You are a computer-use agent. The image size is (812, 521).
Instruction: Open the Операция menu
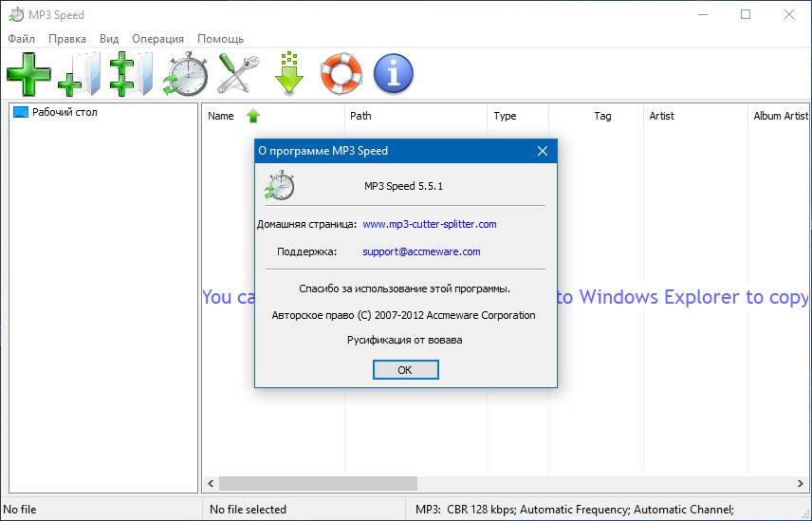pyautogui.click(x=158, y=39)
